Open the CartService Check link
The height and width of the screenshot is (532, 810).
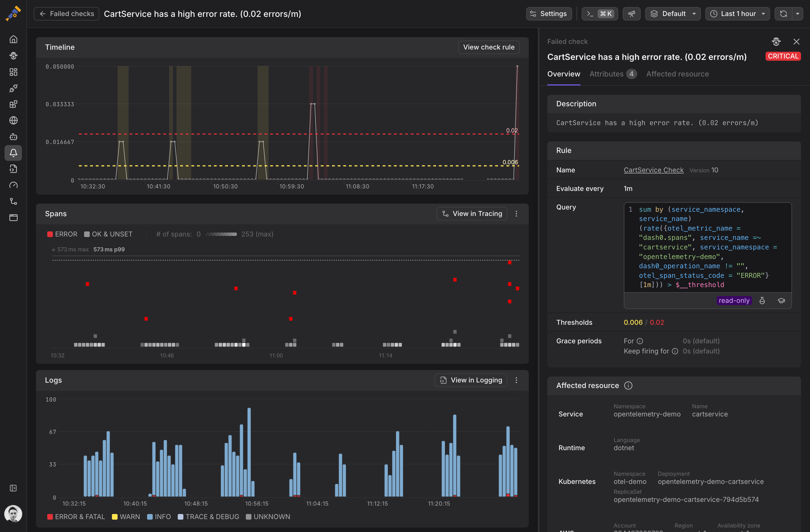[653, 170]
